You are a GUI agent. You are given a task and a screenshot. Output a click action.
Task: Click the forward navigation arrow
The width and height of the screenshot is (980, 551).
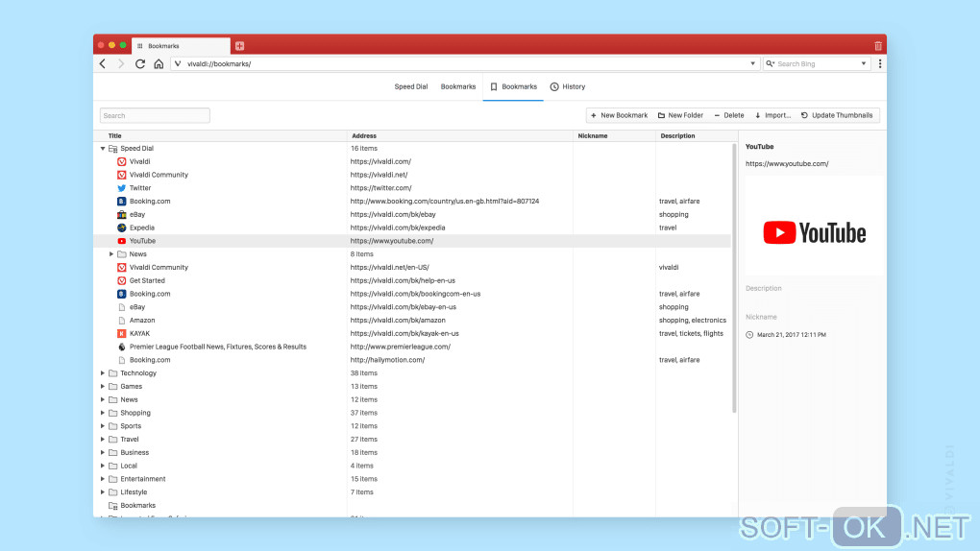(x=121, y=63)
